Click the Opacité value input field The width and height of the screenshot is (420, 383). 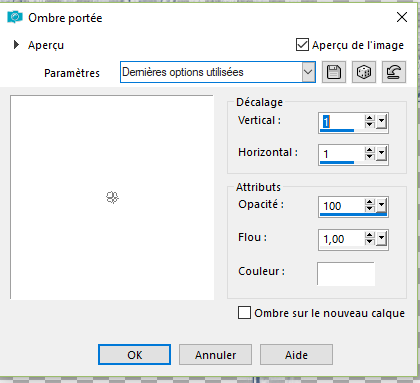[342, 206]
